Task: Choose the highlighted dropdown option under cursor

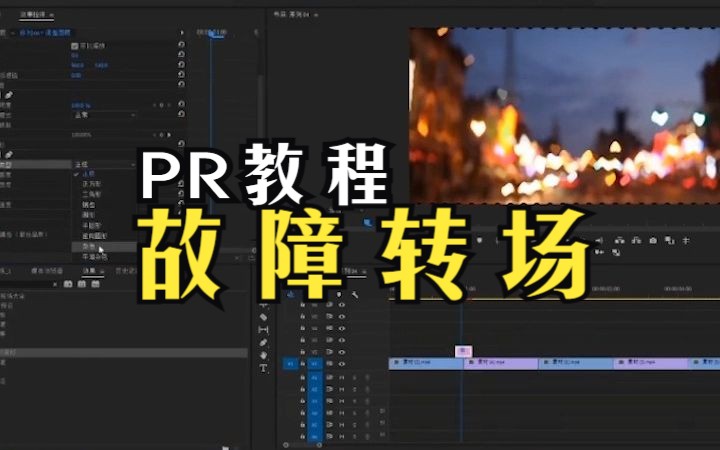Action: point(104,247)
